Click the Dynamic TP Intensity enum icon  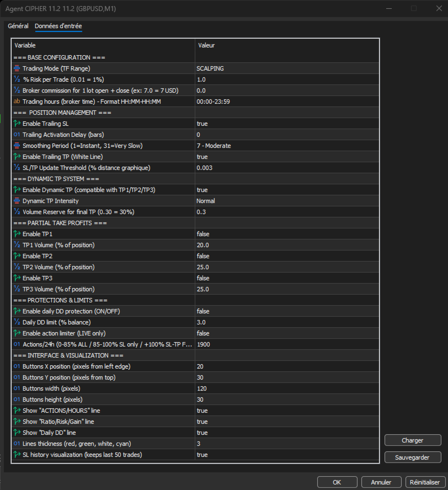[17, 201]
